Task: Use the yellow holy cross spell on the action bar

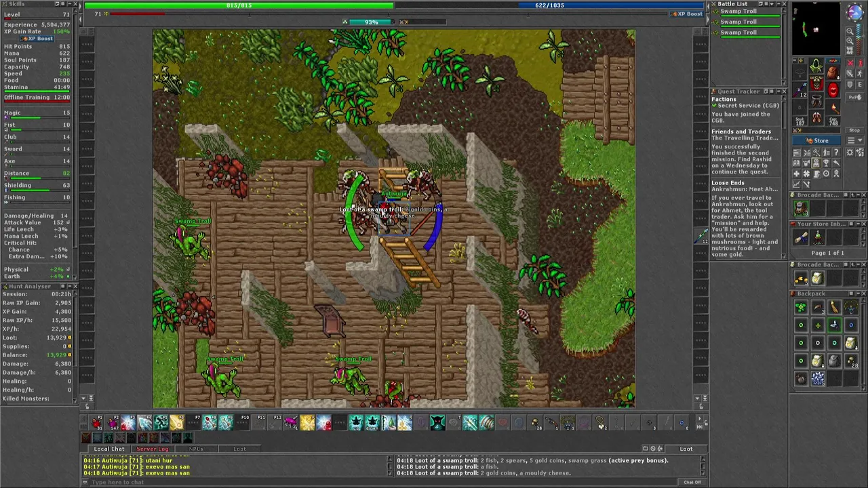Action: pyautogui.click(x=307, y=422)
